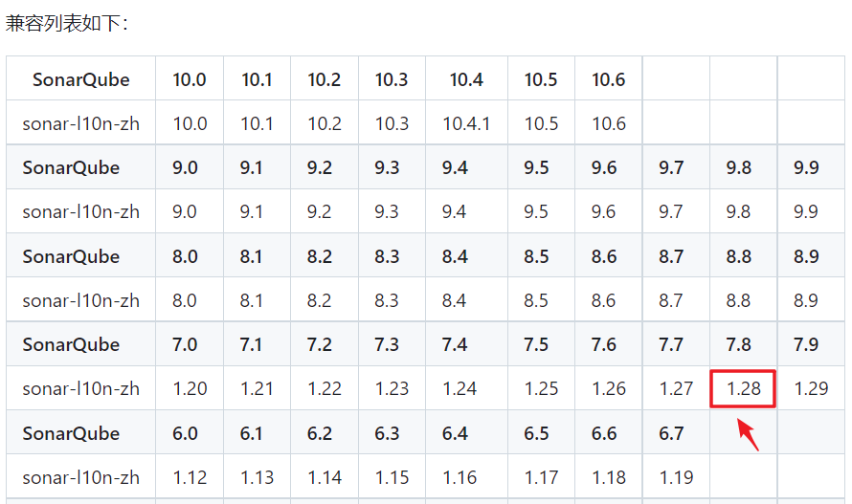Click the bold 6.7 header cell
This screenshot has width=852, height=504.
click(671, 433)
